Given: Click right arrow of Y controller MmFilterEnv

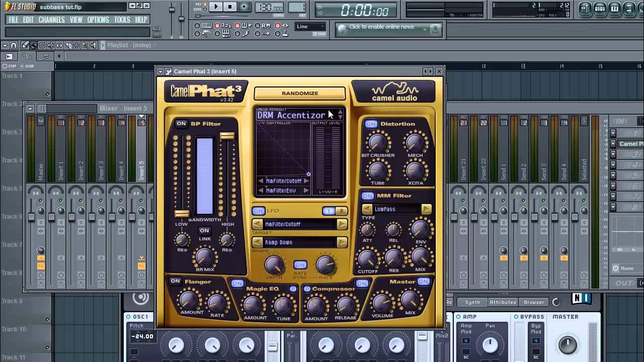Looking at the screenshot, I should (306, 191).
